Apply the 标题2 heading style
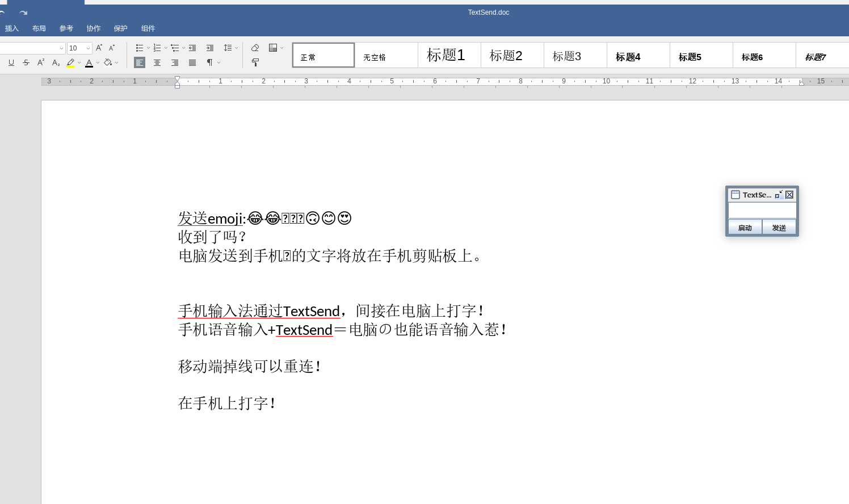 (512, 55)
